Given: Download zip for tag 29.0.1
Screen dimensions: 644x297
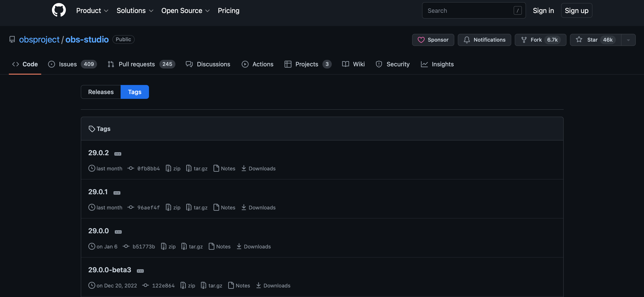Looking at the screenshot, I should (x=173, y=207).
